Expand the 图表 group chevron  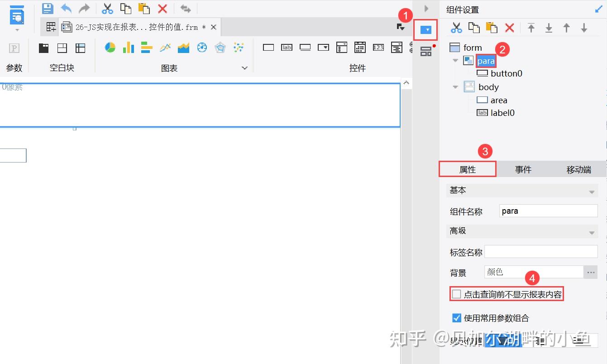click(244, 68)
